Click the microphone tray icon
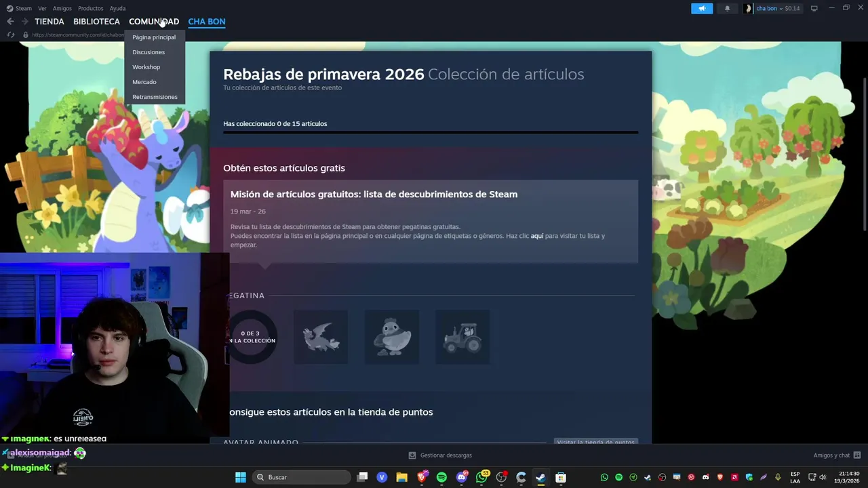Screen dimensions: 868x488 (x=778, y=477)
